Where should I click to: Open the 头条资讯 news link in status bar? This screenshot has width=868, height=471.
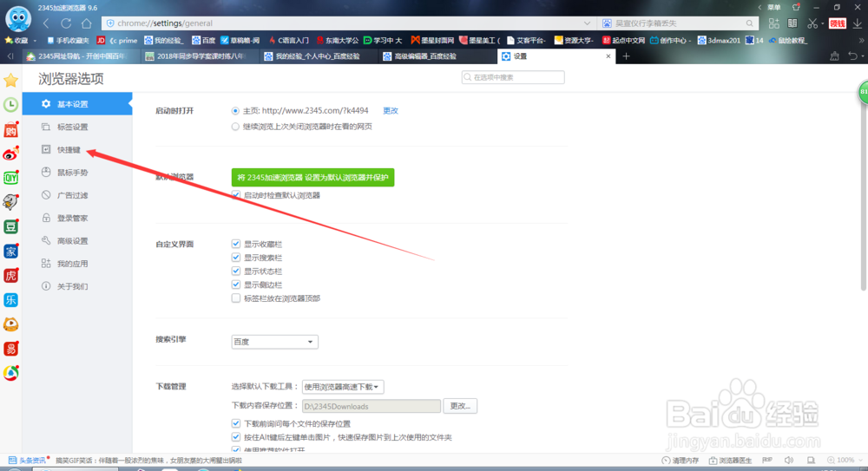click(x=28, y=460)
